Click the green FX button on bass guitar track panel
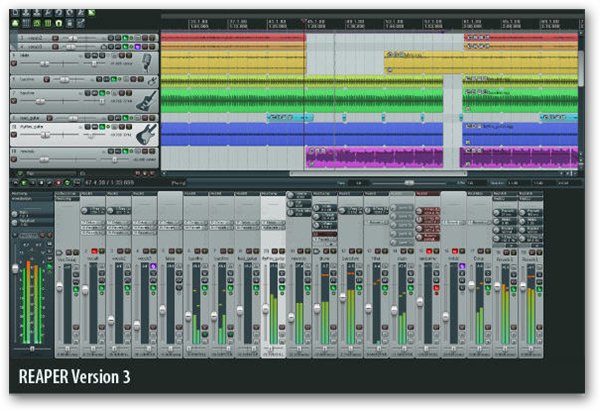The width and height of the screenshot is (600, 411). (x=102, y=93)
